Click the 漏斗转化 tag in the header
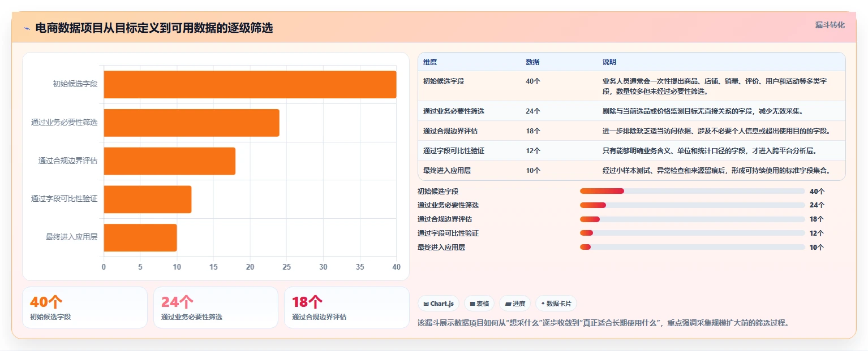This screenshot has width=868, height=351. pyautogui.click(x=830, y=25)
